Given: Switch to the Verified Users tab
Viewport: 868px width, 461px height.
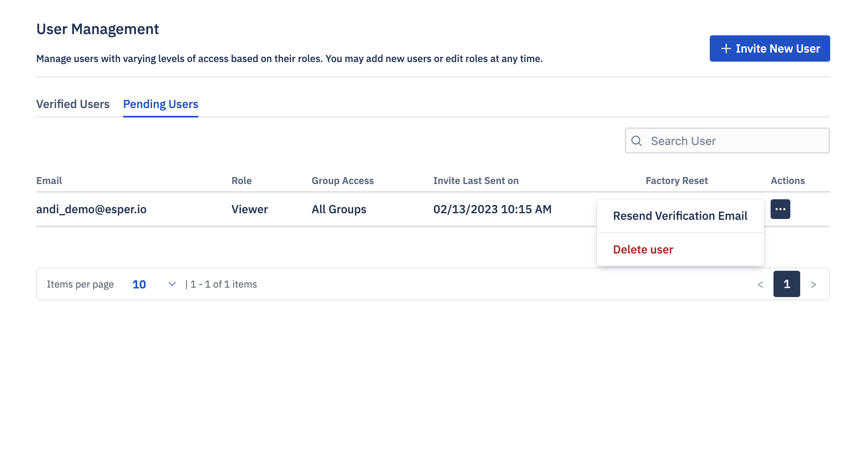Looking at the screenshot, I should coord(73,104).
